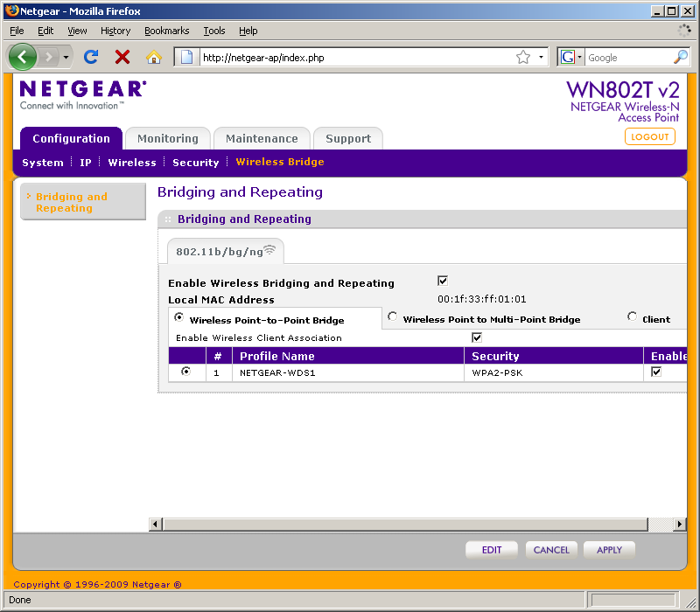Open the Tools menu
Screen dimensions: 700x612
pos(214,31)
